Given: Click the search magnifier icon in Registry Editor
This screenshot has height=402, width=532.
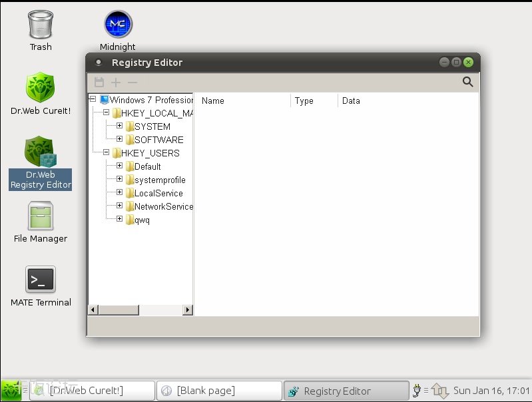Looking at the screenshot, I should click(467, 82).
